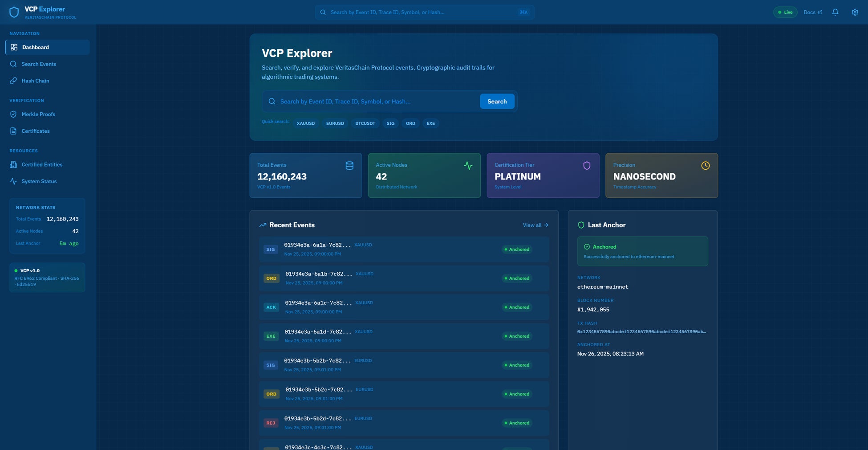Navigate to Merkle Proofs verification
Screen dimensions: 868x450
pyautogui.click(x=38, y=114)
